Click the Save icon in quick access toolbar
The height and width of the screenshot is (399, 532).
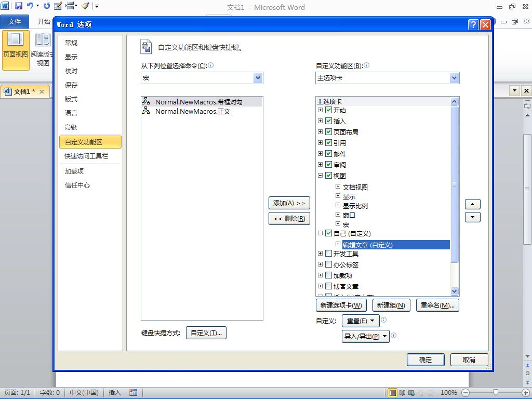pos(18,6)
